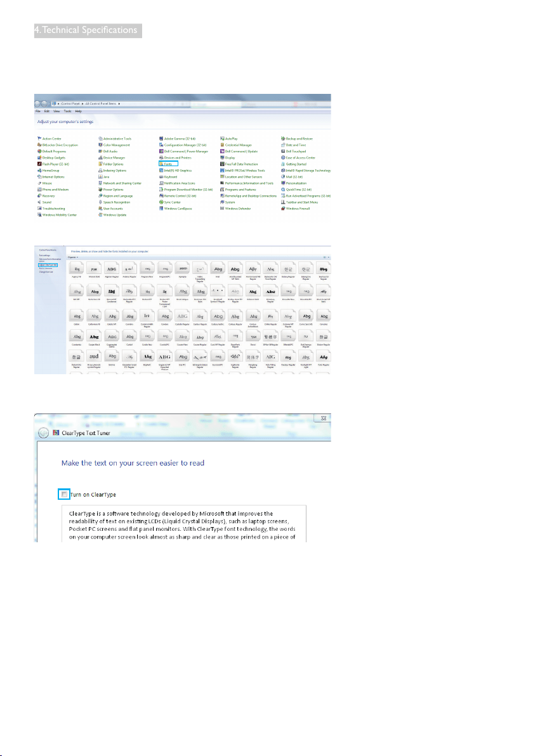Open Personalization
This screenshot has width=533, height=756.
click(x=294, y=183)
